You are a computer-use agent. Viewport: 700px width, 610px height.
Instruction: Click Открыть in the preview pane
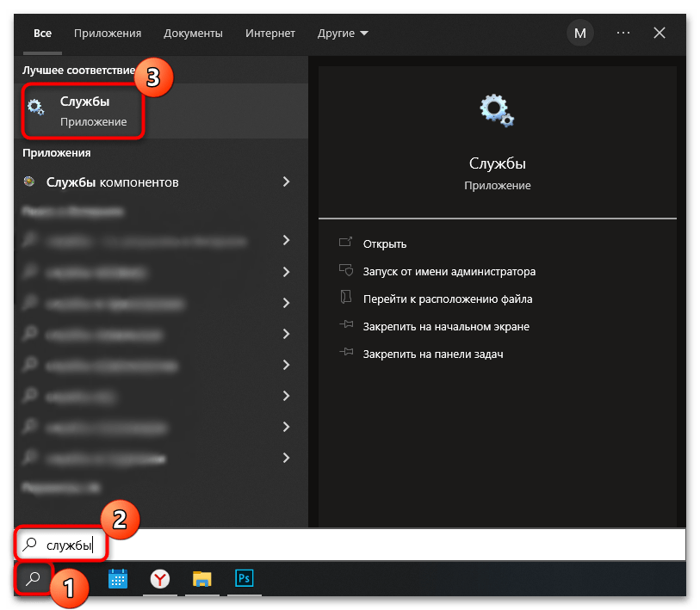385,243
